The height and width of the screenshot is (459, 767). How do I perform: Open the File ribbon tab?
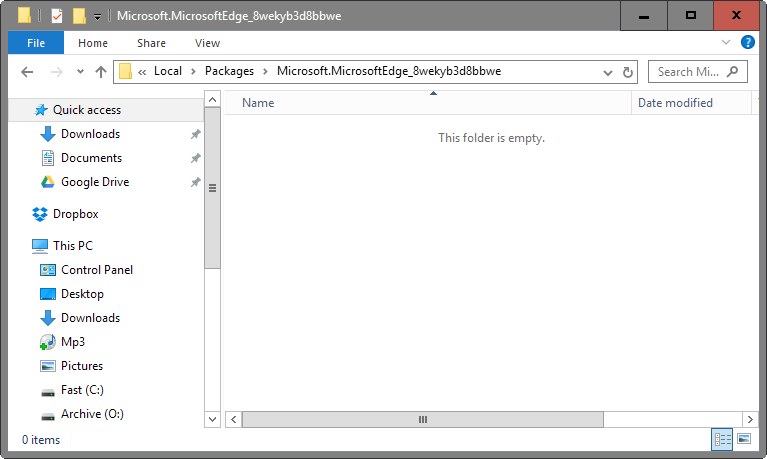point(36,43)
